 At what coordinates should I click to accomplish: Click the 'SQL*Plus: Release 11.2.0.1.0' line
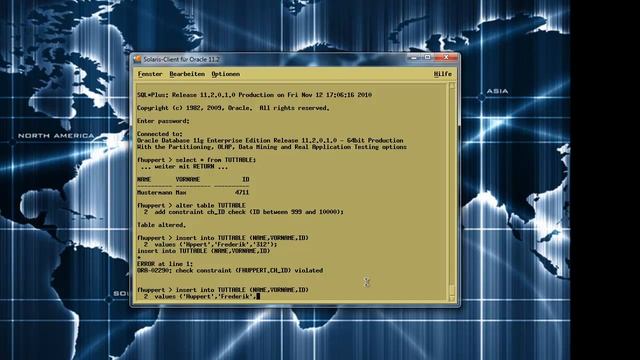(254, 95)
